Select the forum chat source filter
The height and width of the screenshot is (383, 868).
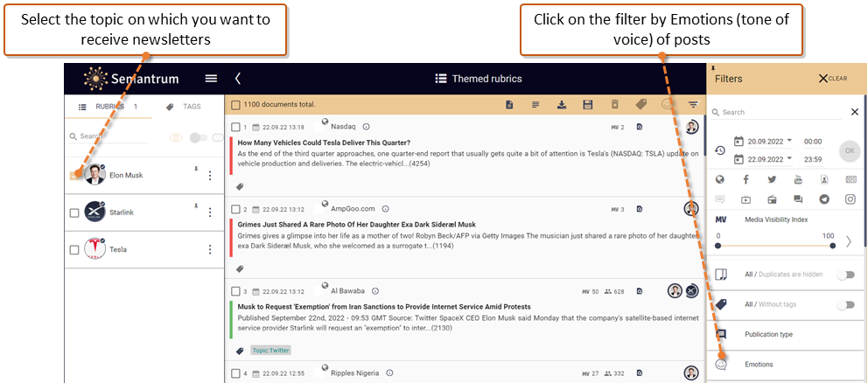pyautogui.click(x=798, y=199)
